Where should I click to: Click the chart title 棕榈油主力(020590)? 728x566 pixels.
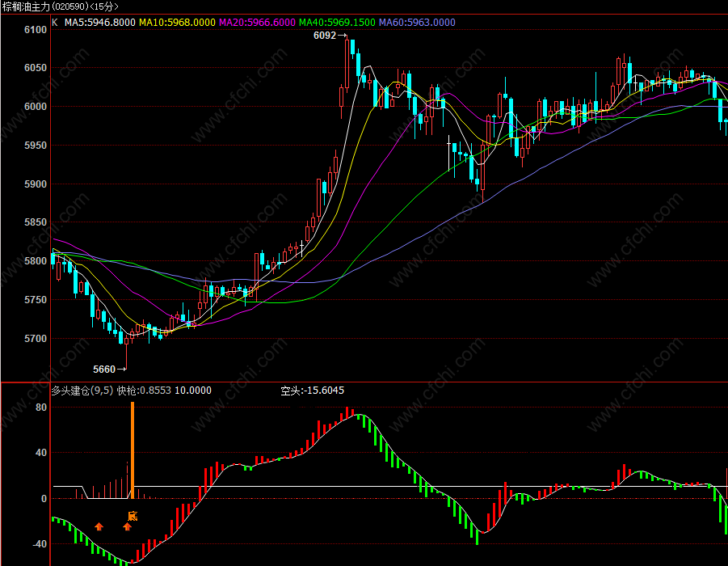(x=45, y=6)
